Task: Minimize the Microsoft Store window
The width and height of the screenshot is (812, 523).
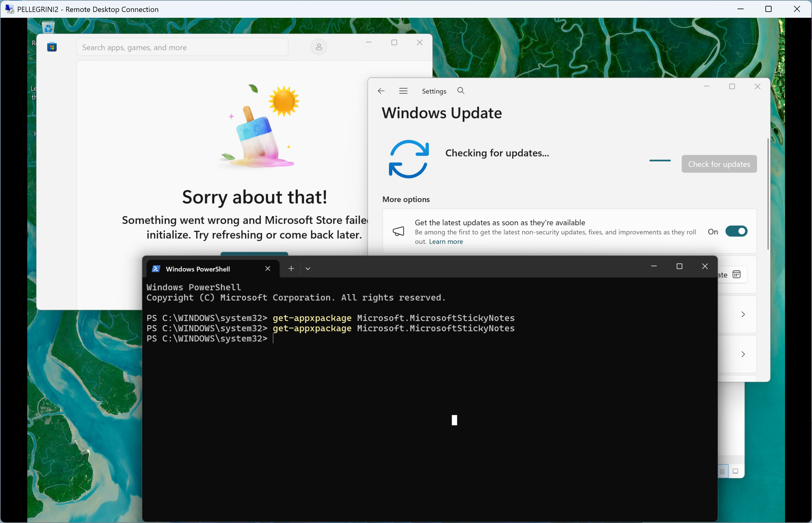Action: click(x=369, y=43)
